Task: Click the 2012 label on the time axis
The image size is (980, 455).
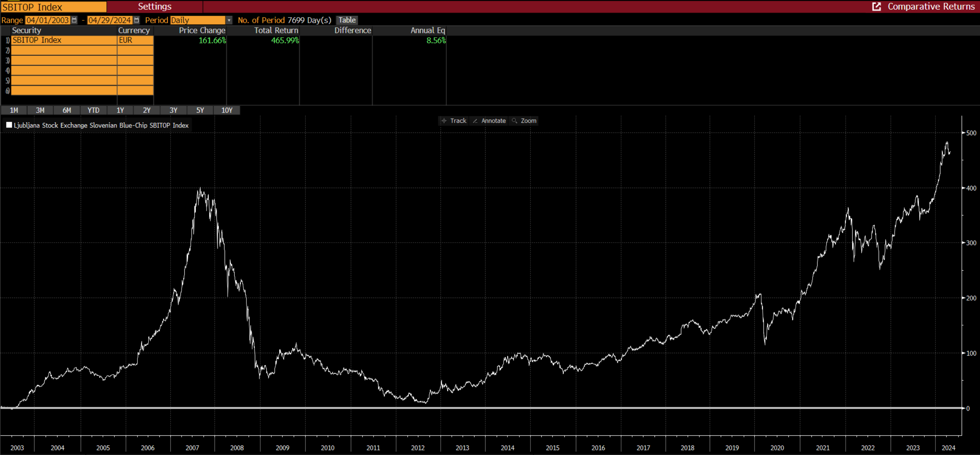Action: [418, 448]
